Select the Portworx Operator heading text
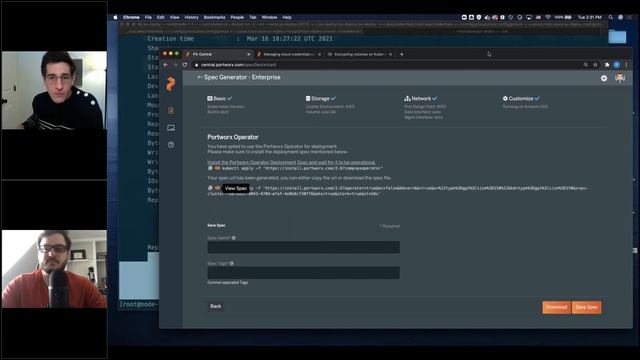This screenshot has width=640, height=360. click(233, 137)
